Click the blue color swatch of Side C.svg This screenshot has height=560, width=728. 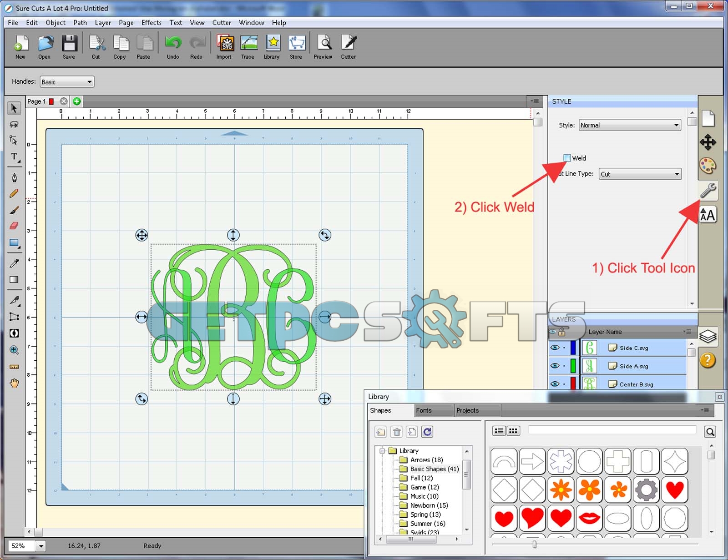click(x=573, y=348)
